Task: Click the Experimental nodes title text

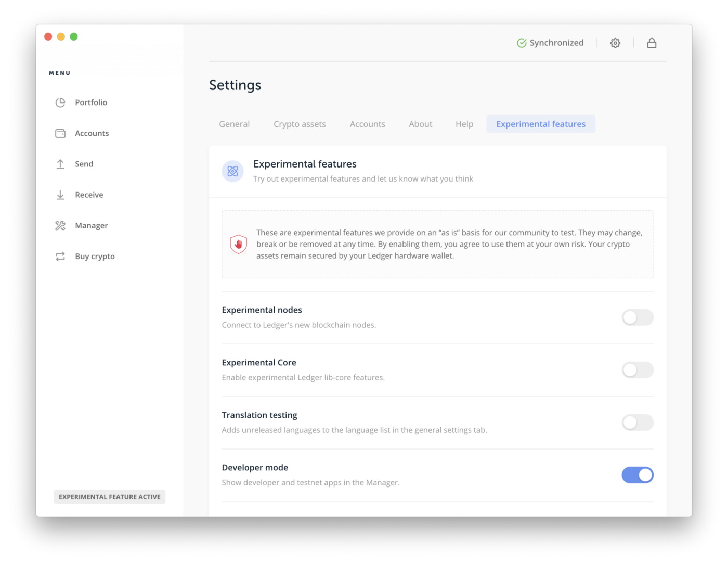Action: point(262,310)
